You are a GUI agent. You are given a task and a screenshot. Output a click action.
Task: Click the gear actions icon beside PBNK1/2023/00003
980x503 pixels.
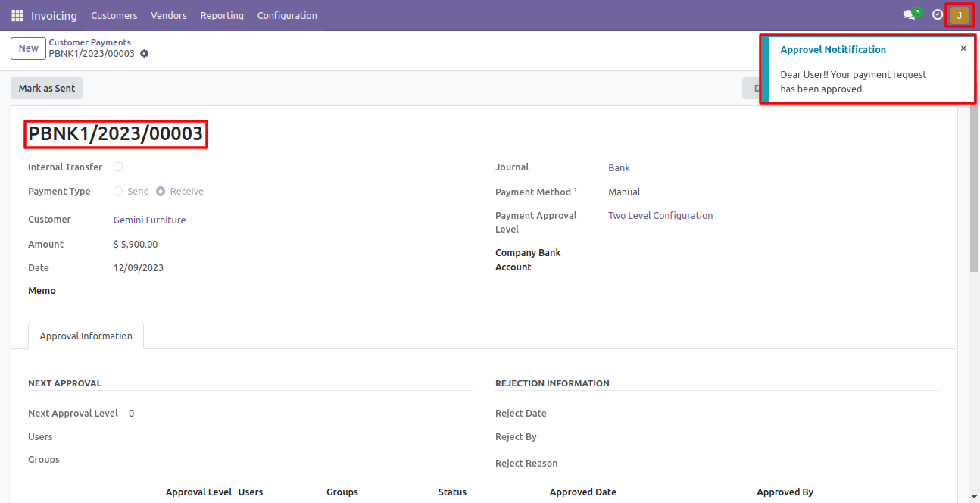(x=145, y=54)
